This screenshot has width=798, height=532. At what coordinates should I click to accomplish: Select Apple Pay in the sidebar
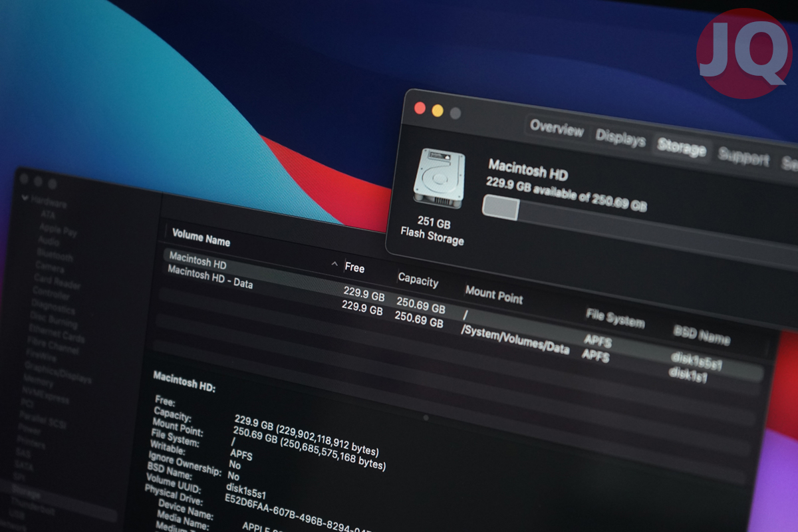(x=59, y=231)
